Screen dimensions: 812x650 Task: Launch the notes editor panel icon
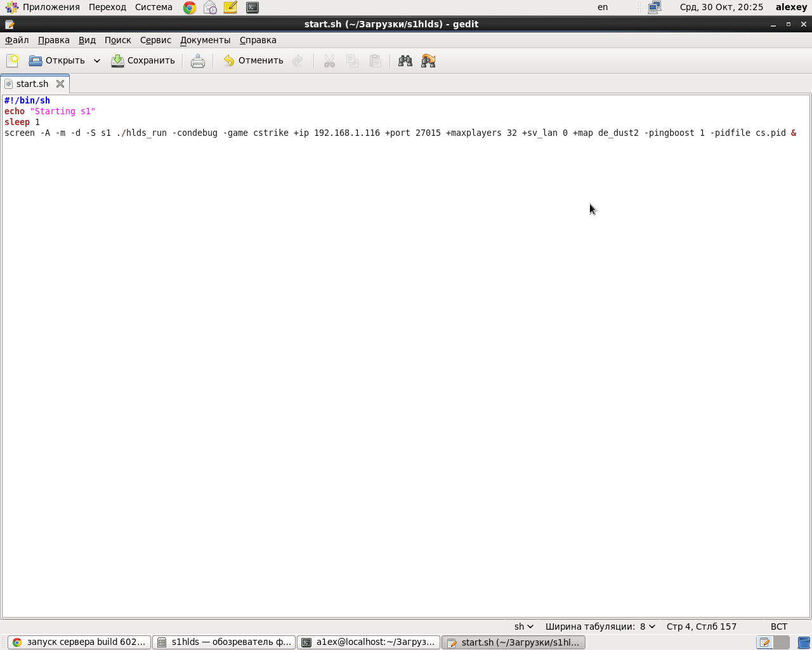pos(230,8)
